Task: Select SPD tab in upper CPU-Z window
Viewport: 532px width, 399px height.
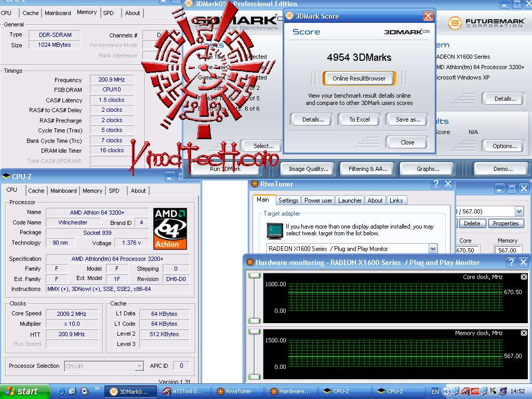Action: tap(108, 13)
